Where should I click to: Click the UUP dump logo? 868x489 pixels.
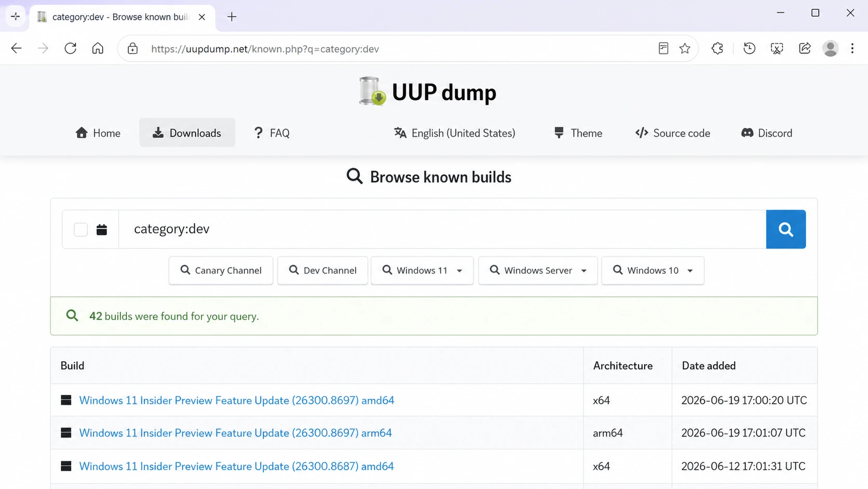tap(428, 91)
